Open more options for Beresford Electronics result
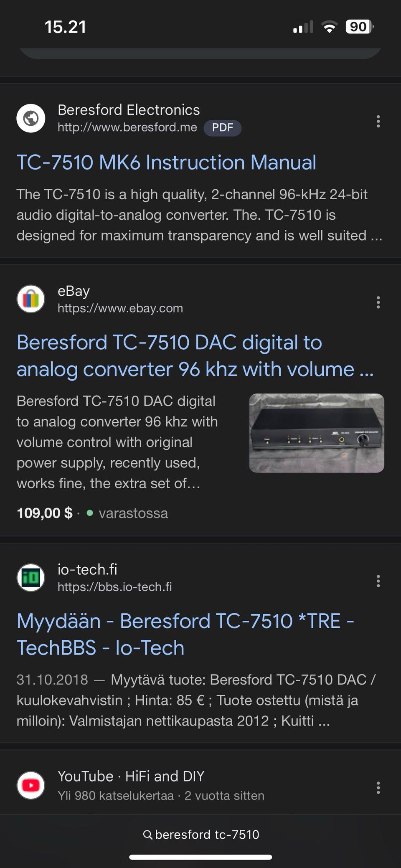The width and height of the screenshot is (401, 868). click(378, 121)
